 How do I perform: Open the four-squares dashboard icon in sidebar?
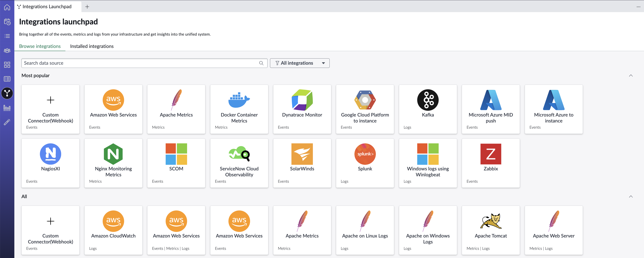tap(7, 65)
